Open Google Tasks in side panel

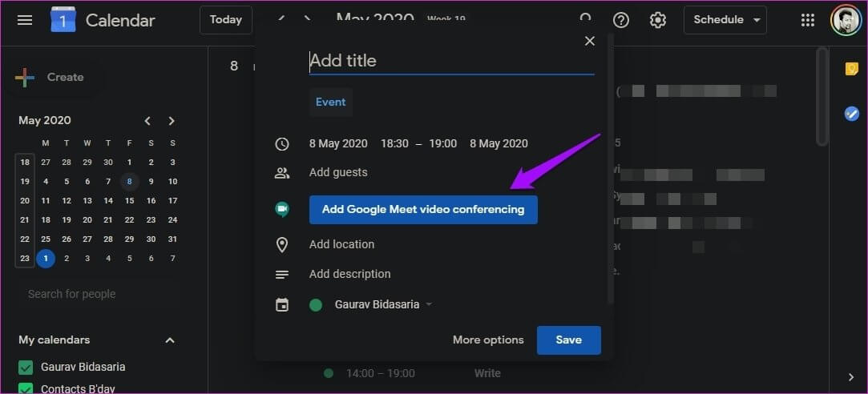(x=851, y=114)
